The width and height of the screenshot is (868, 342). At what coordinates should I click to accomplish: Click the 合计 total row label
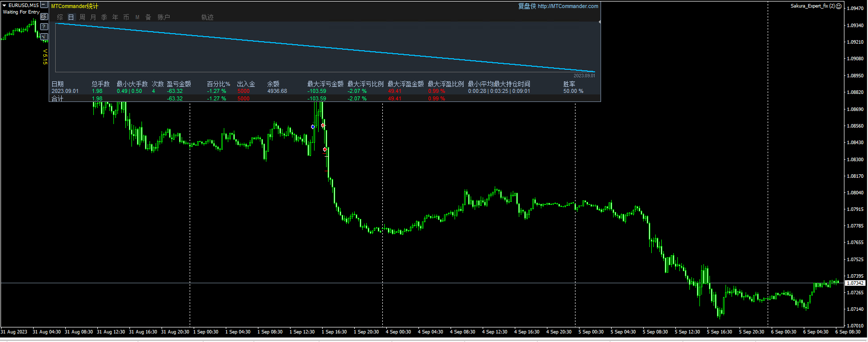(x=58, y=98)
